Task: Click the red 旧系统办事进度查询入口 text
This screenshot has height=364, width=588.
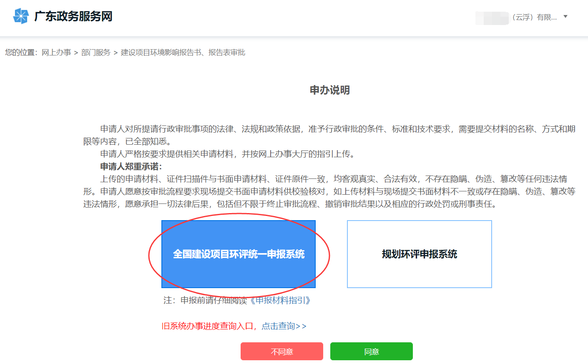Action: click(x=207, y=326)
